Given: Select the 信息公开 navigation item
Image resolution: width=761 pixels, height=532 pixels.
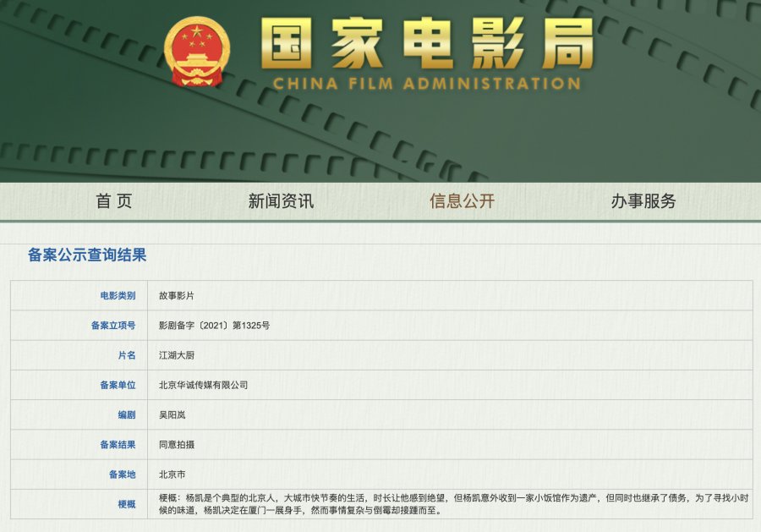Looking at the screenshot, I should tap(462, 201).
